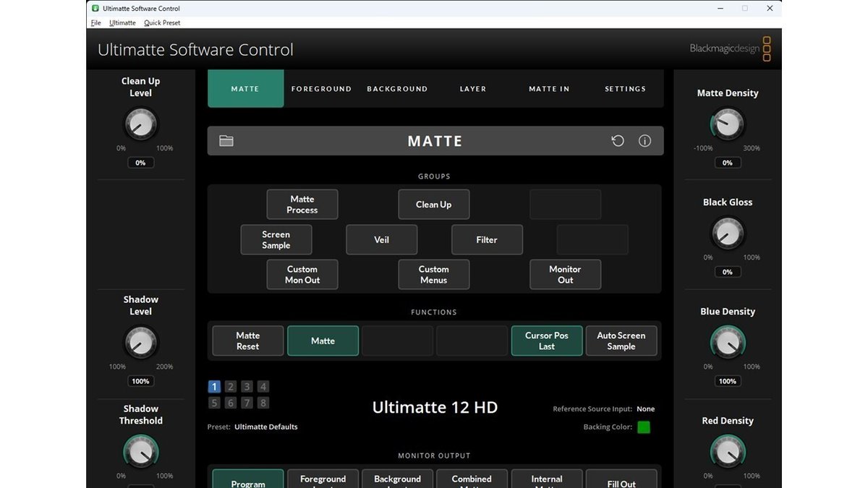The height and width of the screenshot is (488, 868).
Task: Click the Clean Up Level 0% value field
Action: [140, 163]
